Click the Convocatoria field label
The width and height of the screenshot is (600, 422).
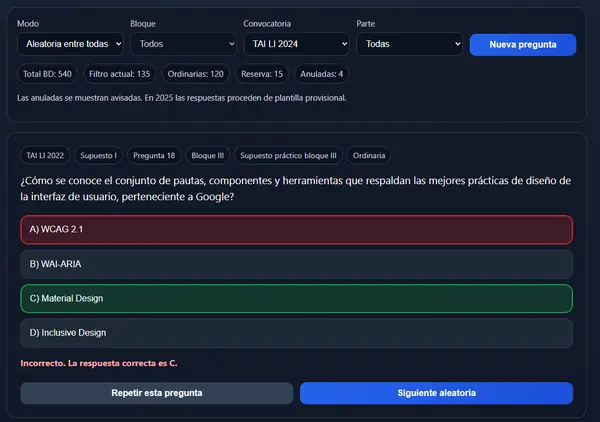click(267, 24)
